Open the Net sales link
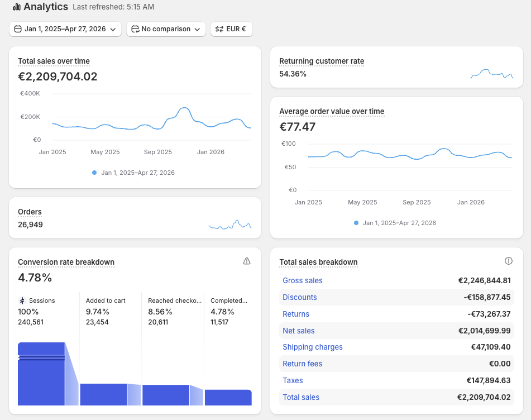Screen dimensions: 531x420 299,331
